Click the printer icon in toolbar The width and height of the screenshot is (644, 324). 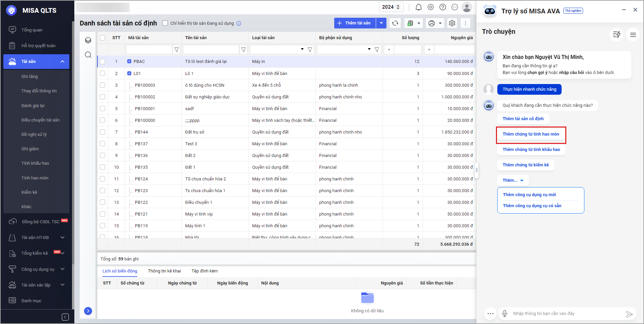432,23
